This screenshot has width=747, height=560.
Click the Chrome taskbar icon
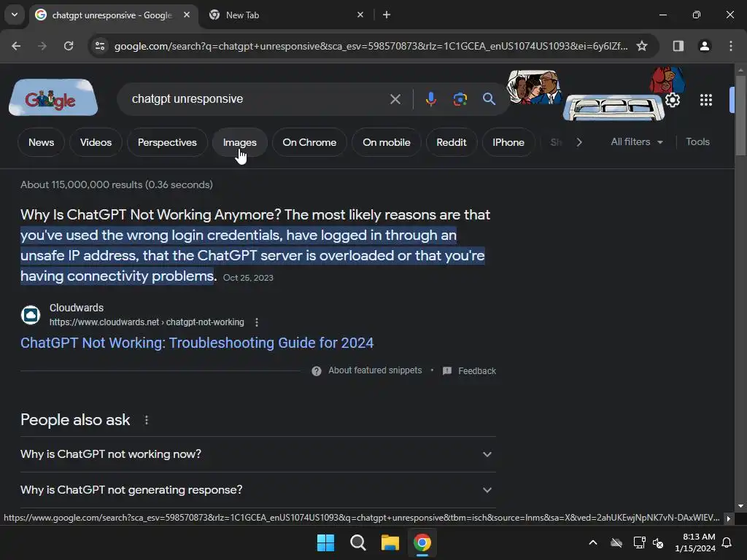[x=422, y=542]
